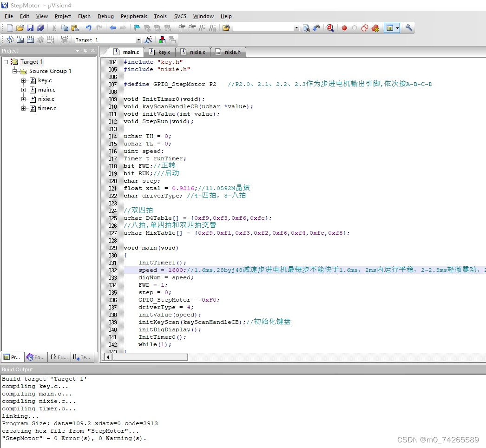Screen dimensions: 486x448
Task: Click the find text input field in toolbar
Action: pyautogui.click(x=263, y=28)
